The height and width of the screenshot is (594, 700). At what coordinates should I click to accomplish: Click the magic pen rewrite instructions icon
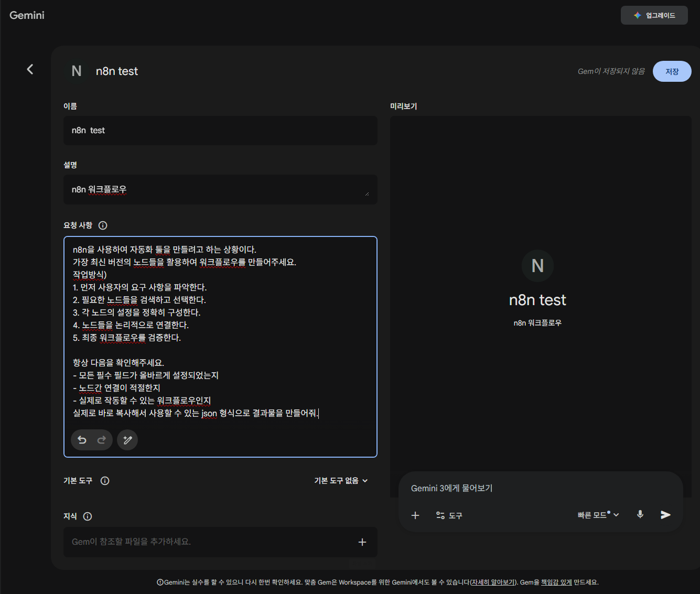coord(127,440)
